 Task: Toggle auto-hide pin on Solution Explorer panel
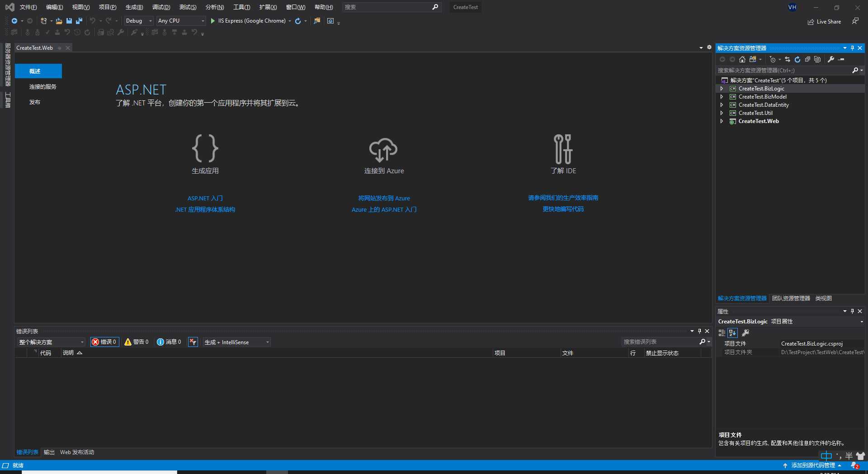852,48
